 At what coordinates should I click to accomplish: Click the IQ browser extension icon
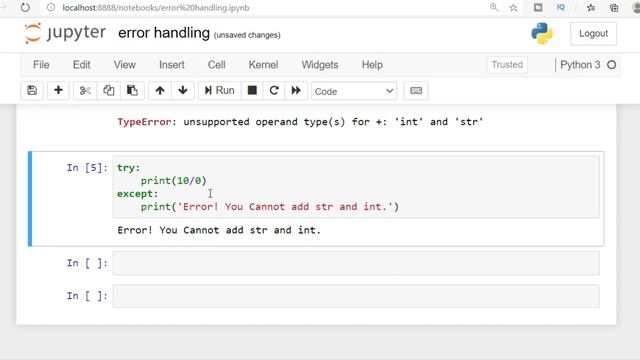[561, 7]
